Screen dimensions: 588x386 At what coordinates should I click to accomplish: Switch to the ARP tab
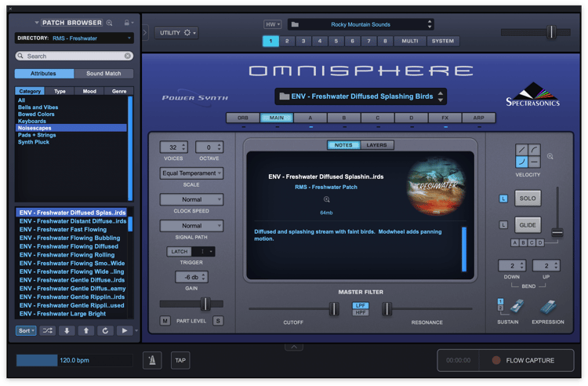point(478,118)
